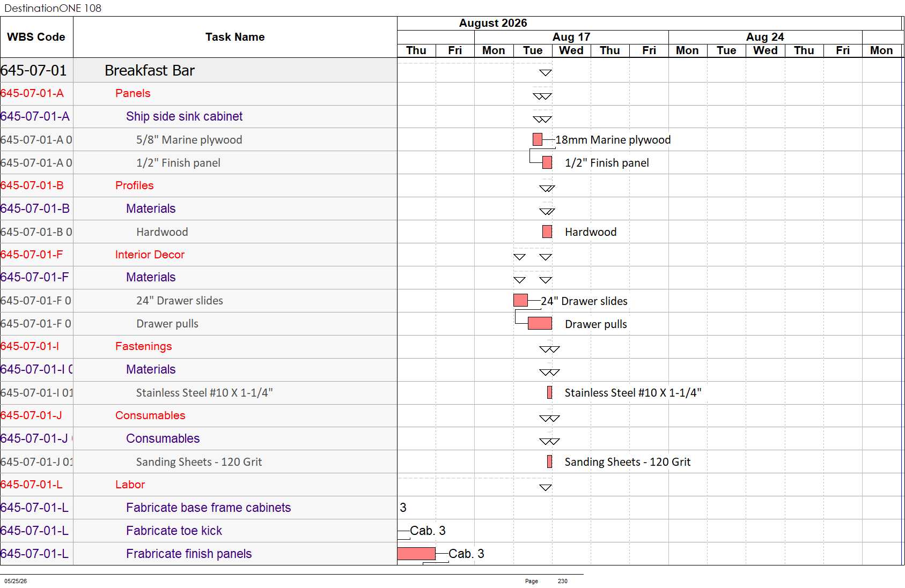
Task: Click WBS code 645-07-01 cell
Action: (36, 70)
